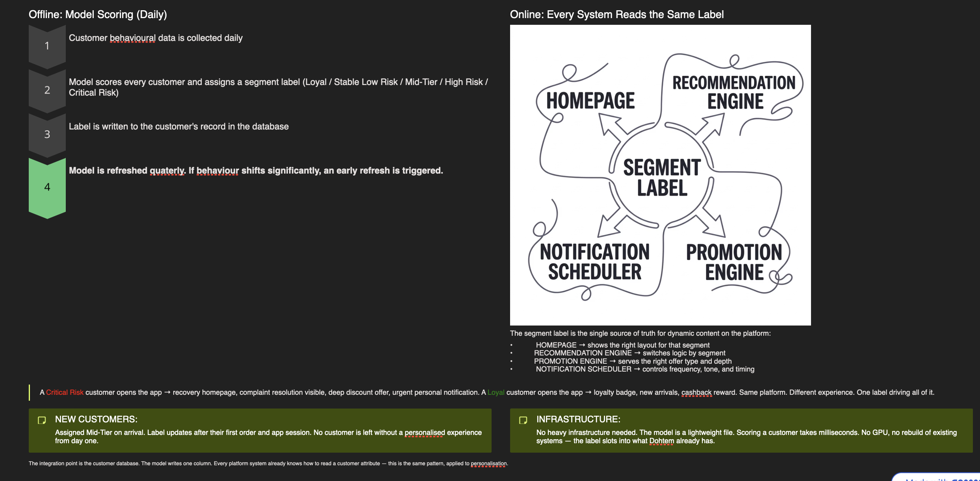Click the underlined word 'Dohtem'
Image resolution: width=980 pixels, height=481 pixels.
click(x=661, y=441)
